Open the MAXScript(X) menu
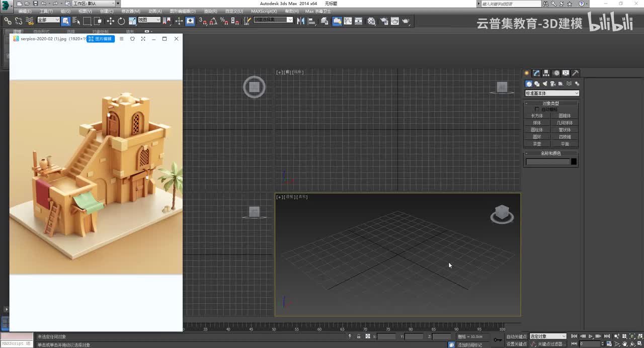The height and width of the screenshot is (348, 644). pyautogui.click(x=264, y=11)
